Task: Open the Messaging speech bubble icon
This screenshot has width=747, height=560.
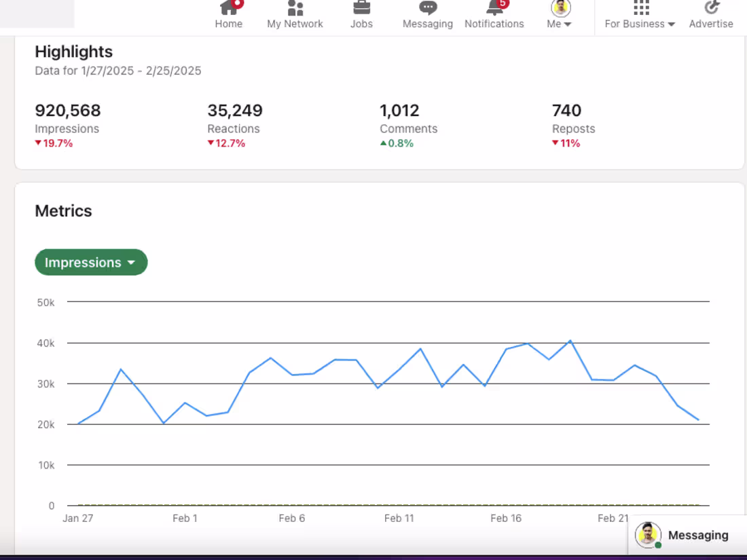Action: pos(427,8)
